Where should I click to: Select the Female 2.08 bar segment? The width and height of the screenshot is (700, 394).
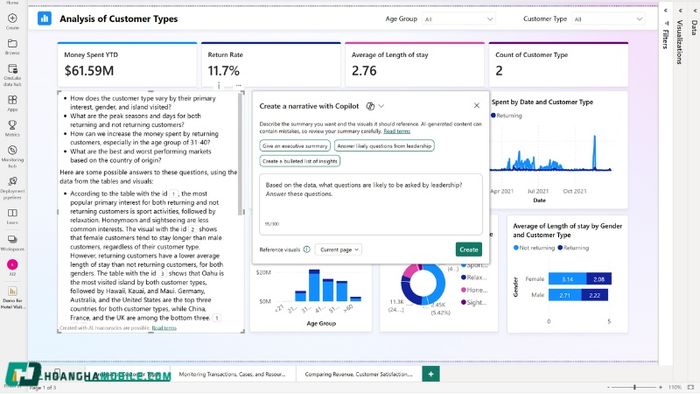click(x=599, y=279)
